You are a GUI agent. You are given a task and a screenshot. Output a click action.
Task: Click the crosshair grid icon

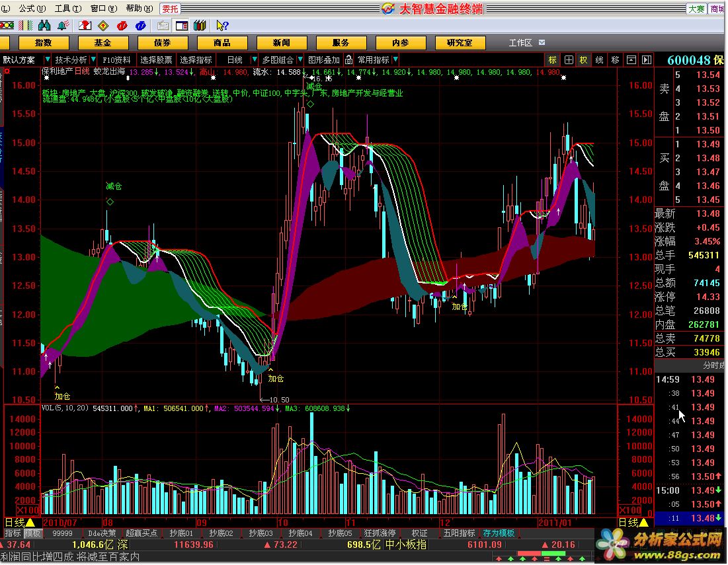[569, 60]
